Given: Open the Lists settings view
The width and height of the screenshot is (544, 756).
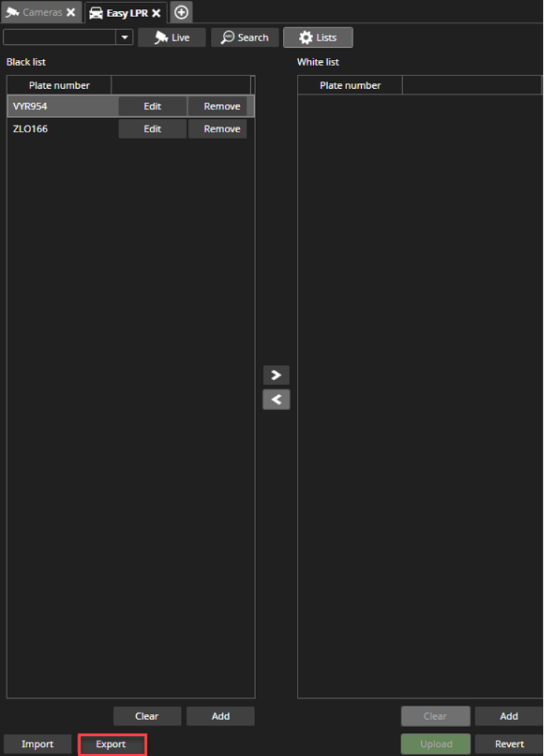Looking at the screenshot, I should click(x=318, y=38).
